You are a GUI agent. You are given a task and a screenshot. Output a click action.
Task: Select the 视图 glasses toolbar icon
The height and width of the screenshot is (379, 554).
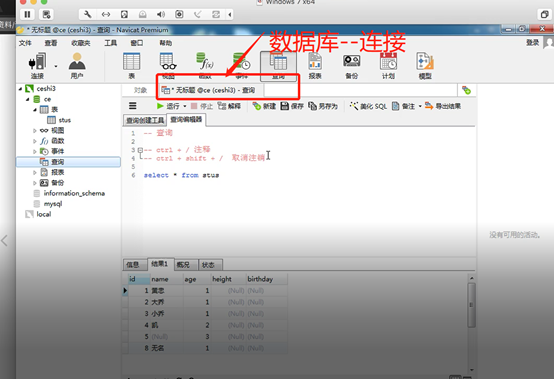click(x=168, y=66)
